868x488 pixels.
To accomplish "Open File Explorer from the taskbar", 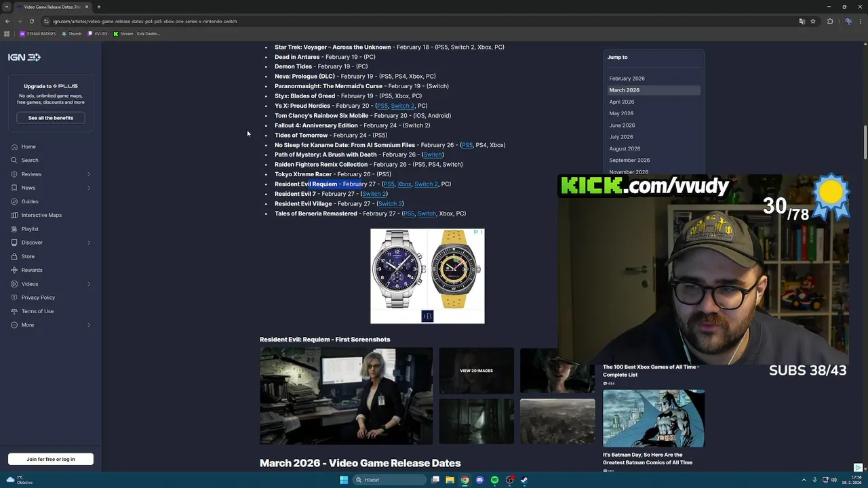I will click(x=450, y=480).
